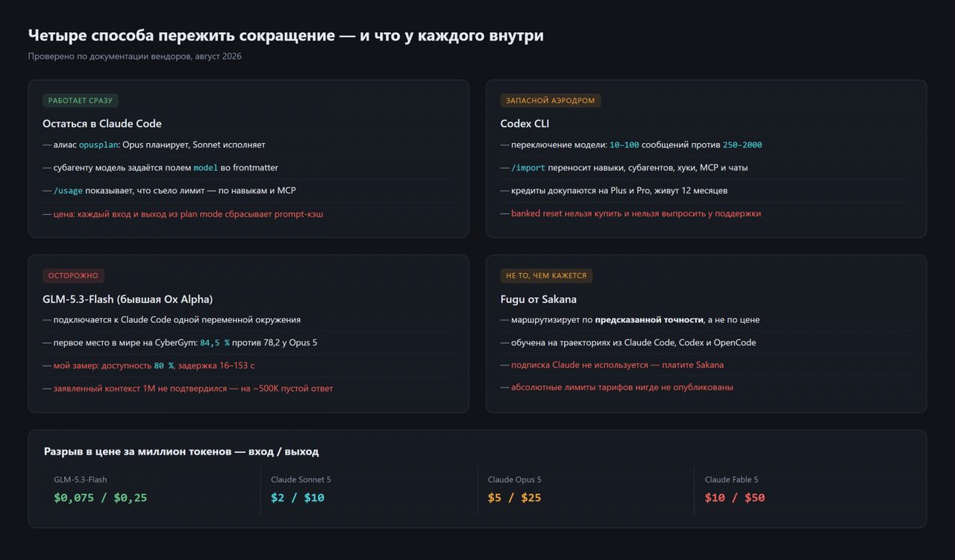
Task: Click the line 'обучена на траекториях из Claude Code'
Action: coord(628,343)
